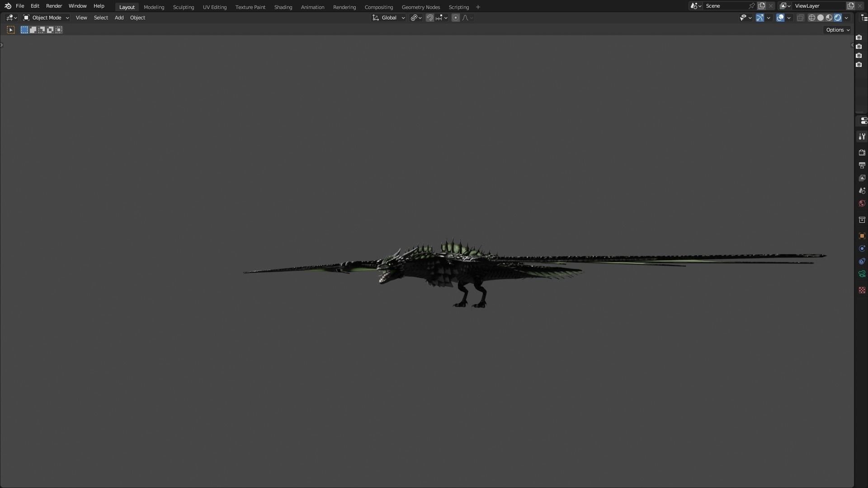Click the ViewLayer name field
This screenshot has height=488, width=868.
(x=819, y=6)
